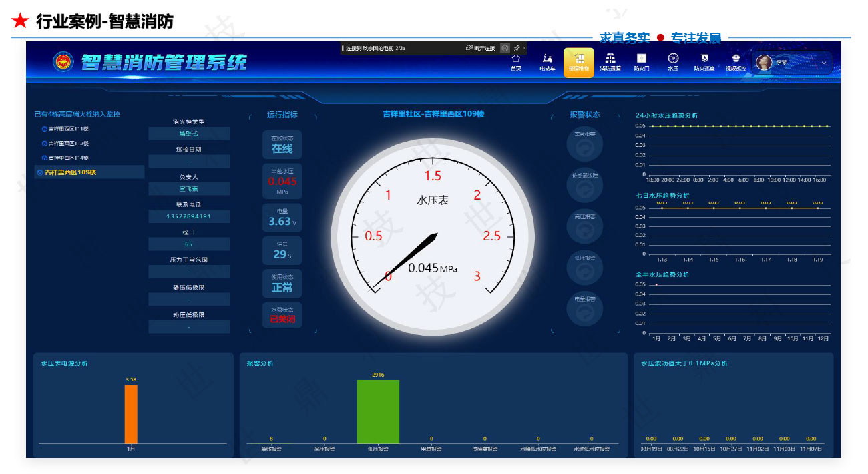Open the 防火门 fire door icon
Screen dimensions: 868x474
point(641,61)
